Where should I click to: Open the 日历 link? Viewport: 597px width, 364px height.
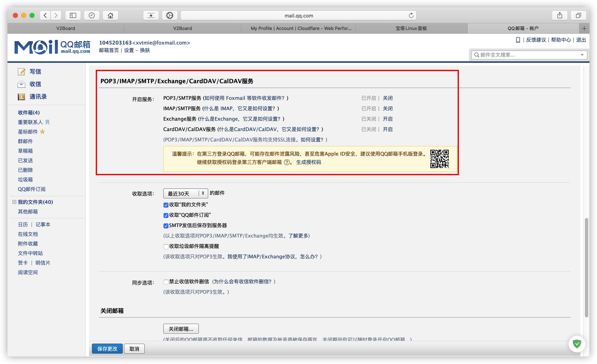23,225
